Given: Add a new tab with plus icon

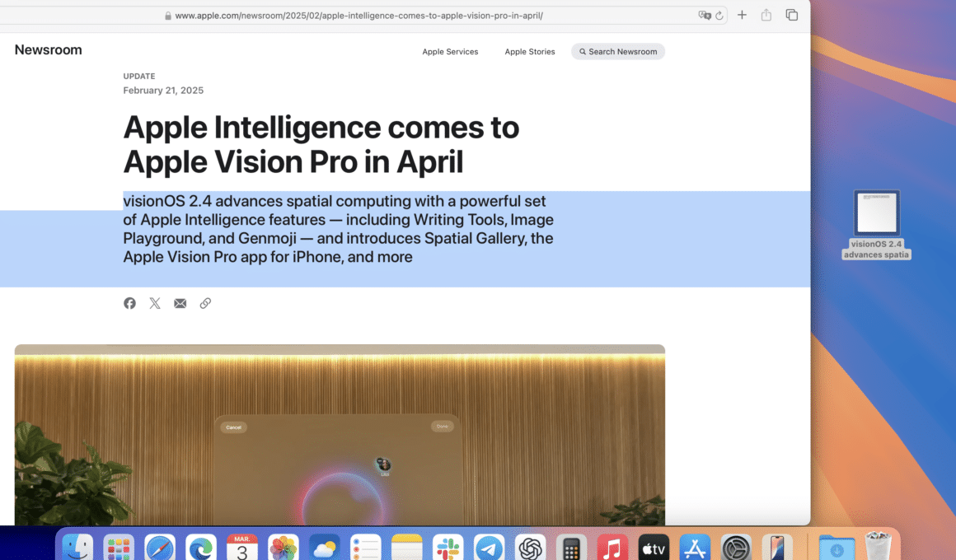Looking at the screenshot, I should click(x=742, y=15).
